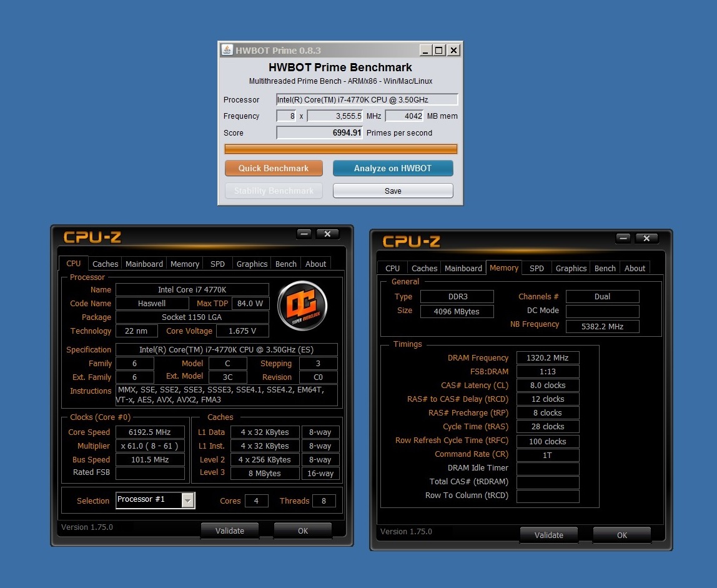The height and width of the screenshot is (588, 717).
Task: Open Caches tab in left CPU-Z window
Action: (105, 264)
